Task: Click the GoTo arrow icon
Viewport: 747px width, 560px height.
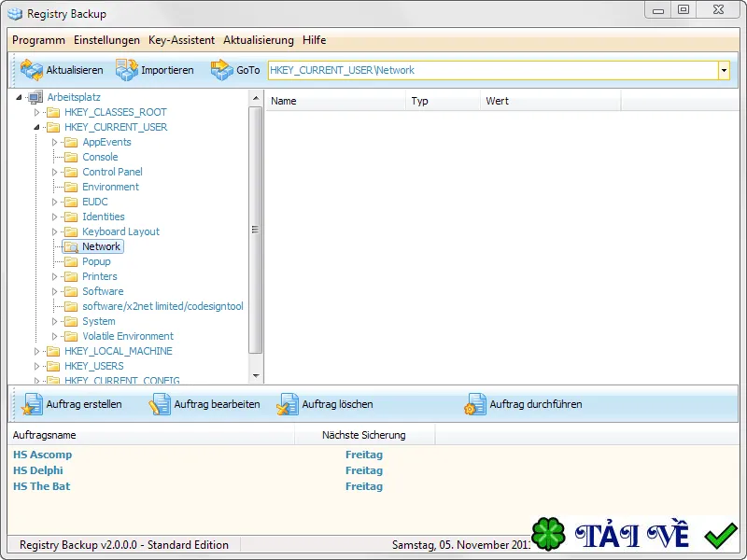Action: (222, 70)
